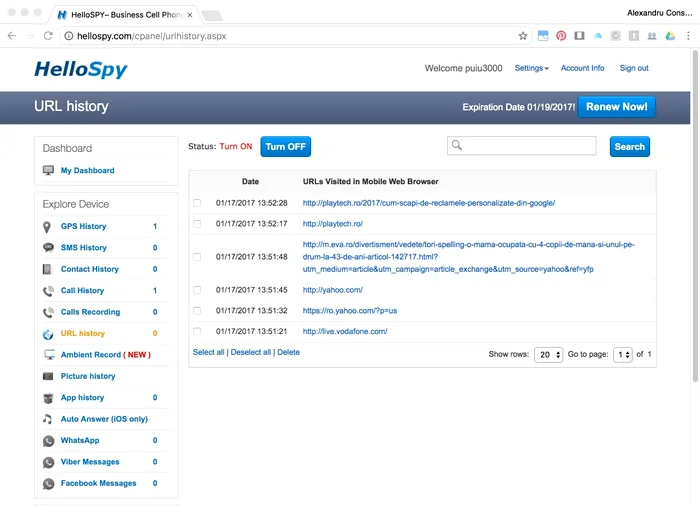This screenshot has height=506, width=700.
Task: Open the Show rows dropdown
Action: pyautogui.click(x=549, y=355)
